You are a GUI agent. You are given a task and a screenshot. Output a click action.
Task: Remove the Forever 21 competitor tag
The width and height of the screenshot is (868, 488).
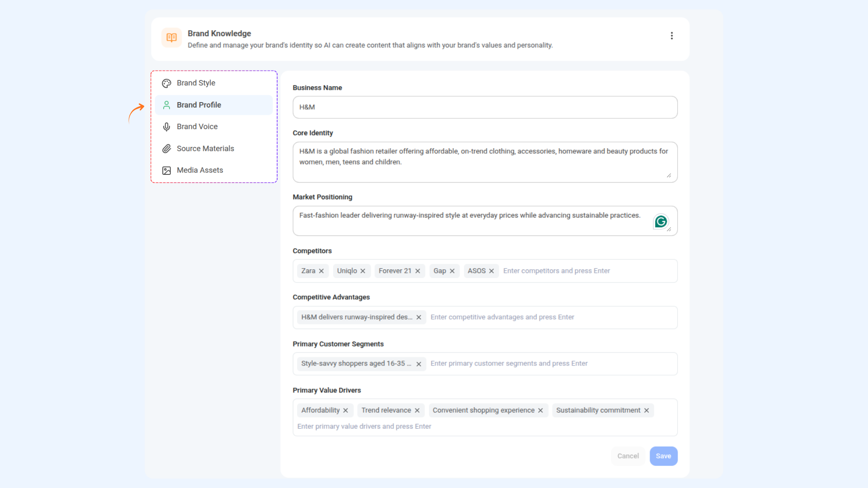(x=418, y=271)
